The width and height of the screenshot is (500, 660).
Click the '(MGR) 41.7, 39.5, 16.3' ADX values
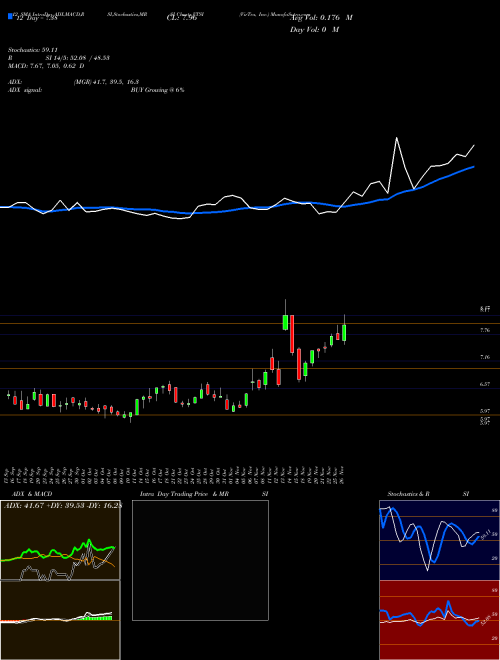106,82
